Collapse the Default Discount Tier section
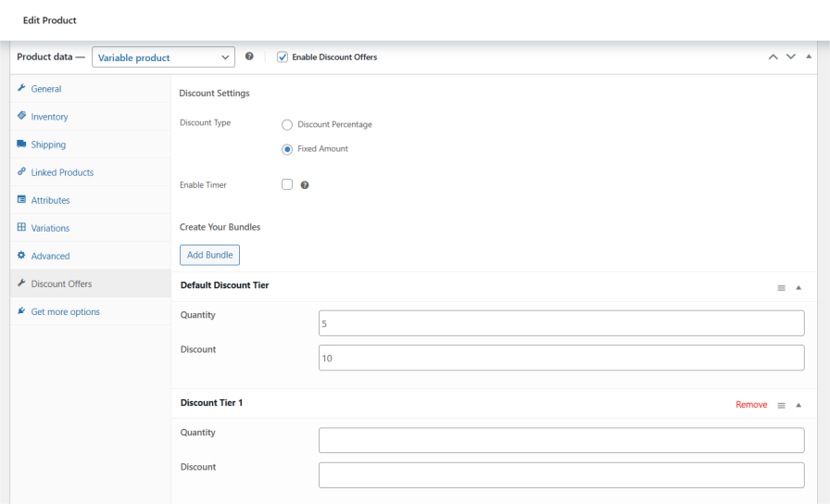The width and height of the screenshot is (830, 504). 799,287
